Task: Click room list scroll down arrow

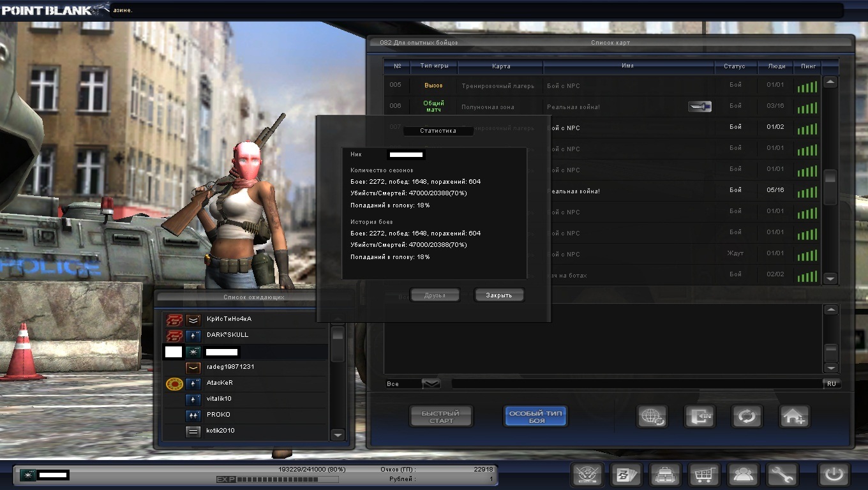Action: [830, 279]
